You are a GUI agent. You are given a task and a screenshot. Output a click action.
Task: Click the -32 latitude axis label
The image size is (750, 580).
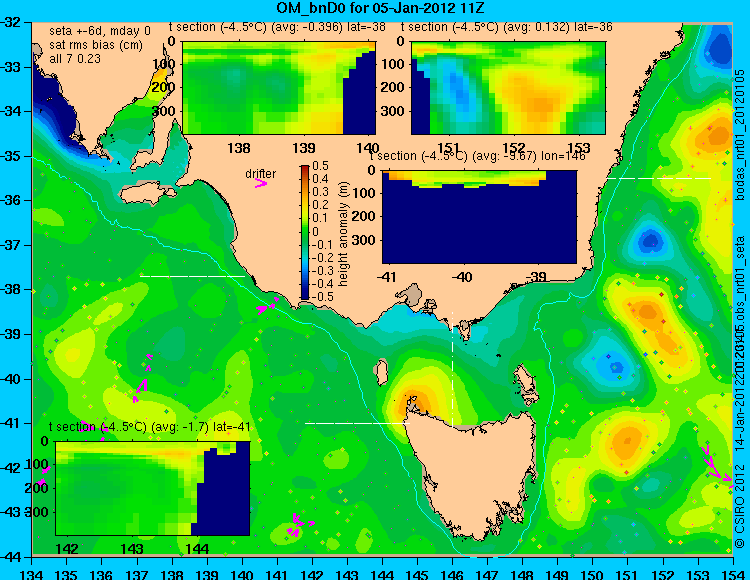click(x=11, y=22)
